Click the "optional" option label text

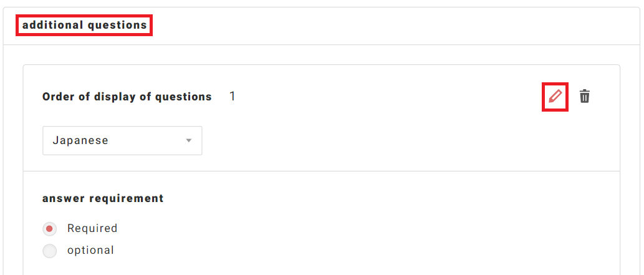click(90, 251)
